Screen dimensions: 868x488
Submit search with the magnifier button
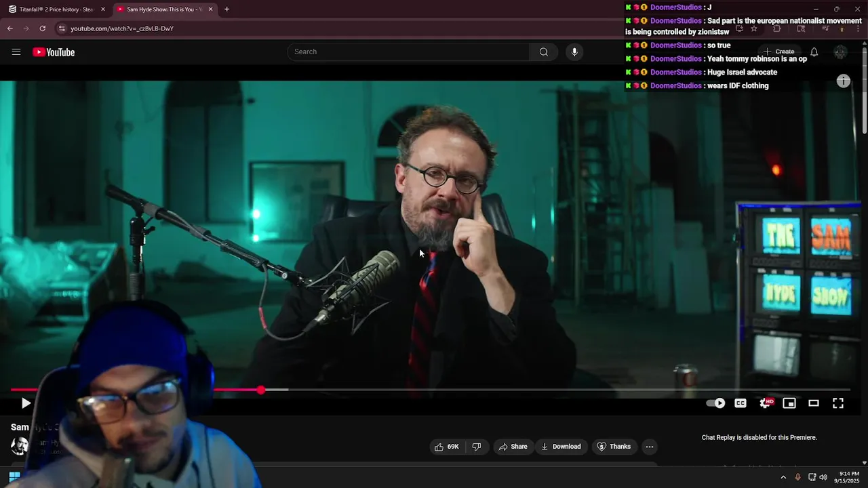pyautogui.click(x=544, y=52)
